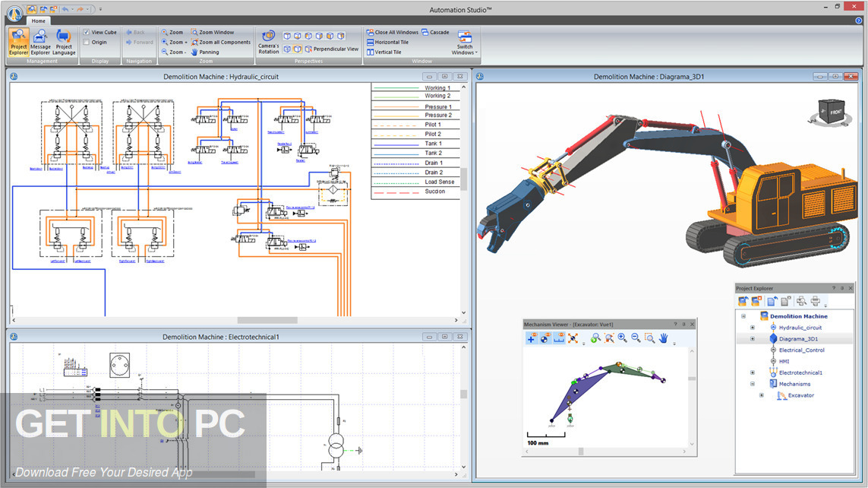The width and height of the screenshot is (868, 488).
Task: Toggle the first cube in lower perspective row
Action: click(x=287, y=49)
